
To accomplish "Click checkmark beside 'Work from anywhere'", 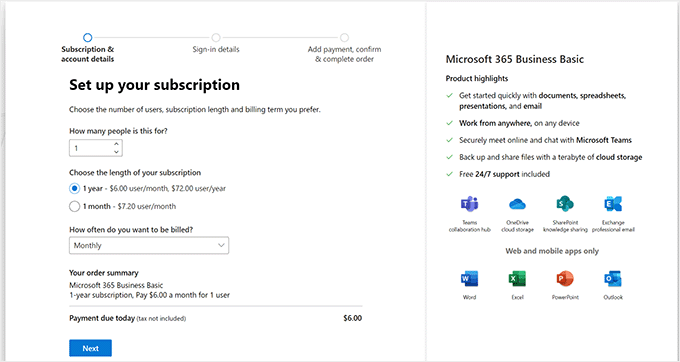I will tap(450, 123).
